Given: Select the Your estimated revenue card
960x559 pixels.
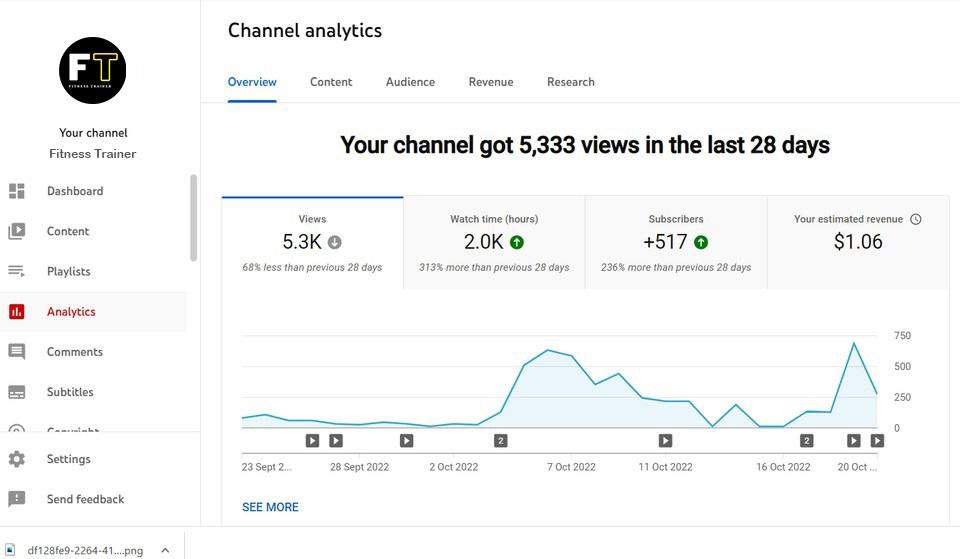Looking at the screenshot, I should pos(858,242).
